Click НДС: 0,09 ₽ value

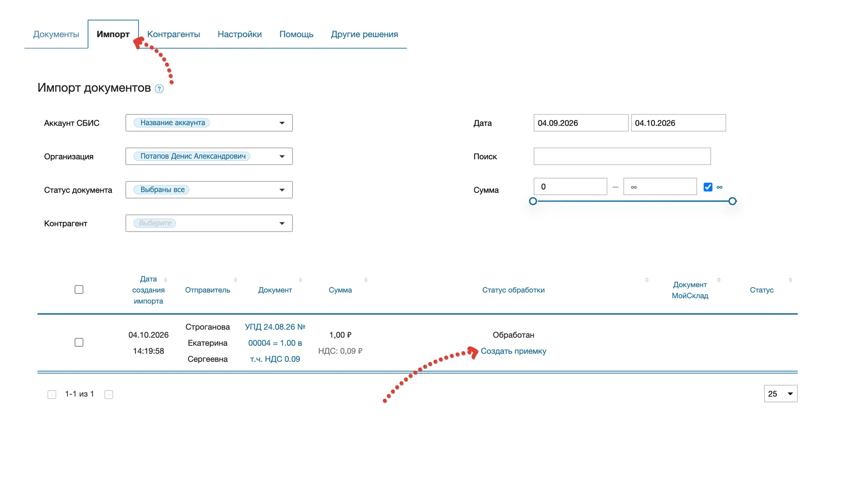tap(340, 351)
